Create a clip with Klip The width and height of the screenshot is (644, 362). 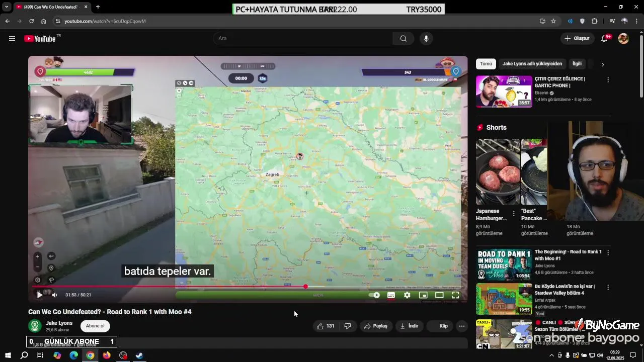(439, 326)
